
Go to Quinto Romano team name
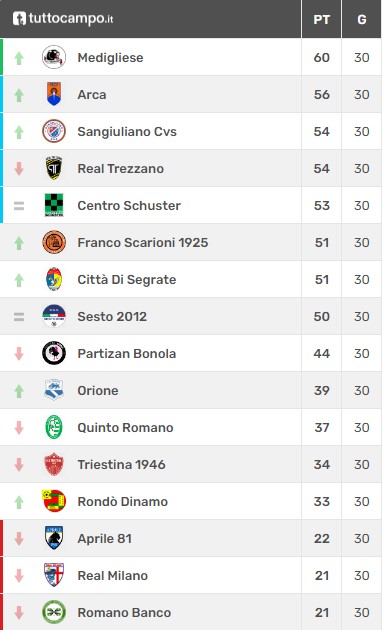(x=125, y=428)
